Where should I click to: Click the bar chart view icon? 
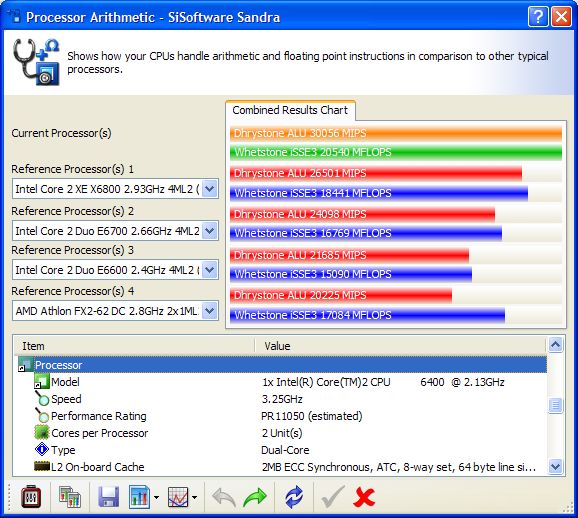tap(140, 497)
